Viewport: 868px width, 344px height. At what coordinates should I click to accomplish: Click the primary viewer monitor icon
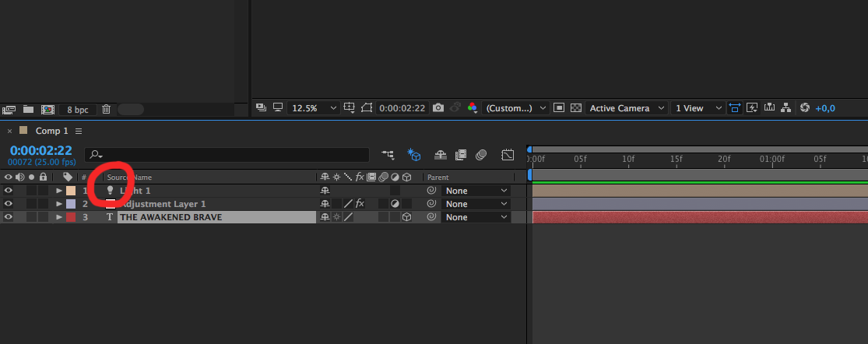(x=278, y=108)
